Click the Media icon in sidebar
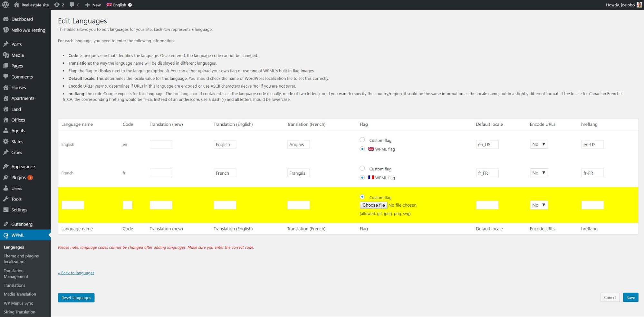Screen dimensions: 644x317 click(6, 55)
